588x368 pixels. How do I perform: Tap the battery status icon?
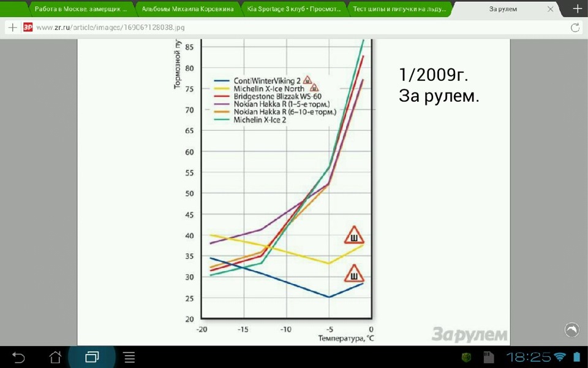[577, 357]
